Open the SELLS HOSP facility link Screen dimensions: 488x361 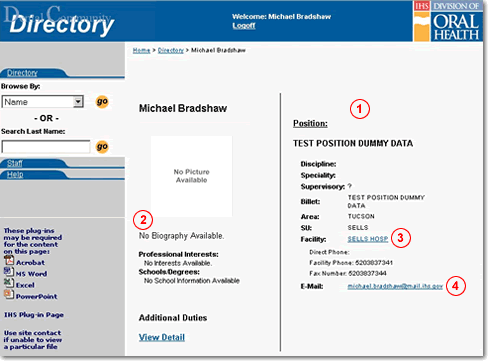tap(368, 239)
